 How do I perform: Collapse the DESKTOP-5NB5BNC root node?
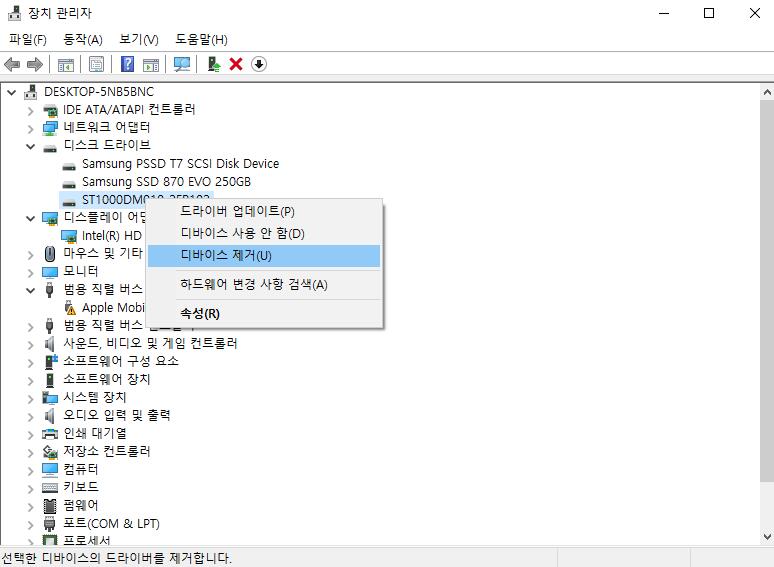(x=11, y=92)
